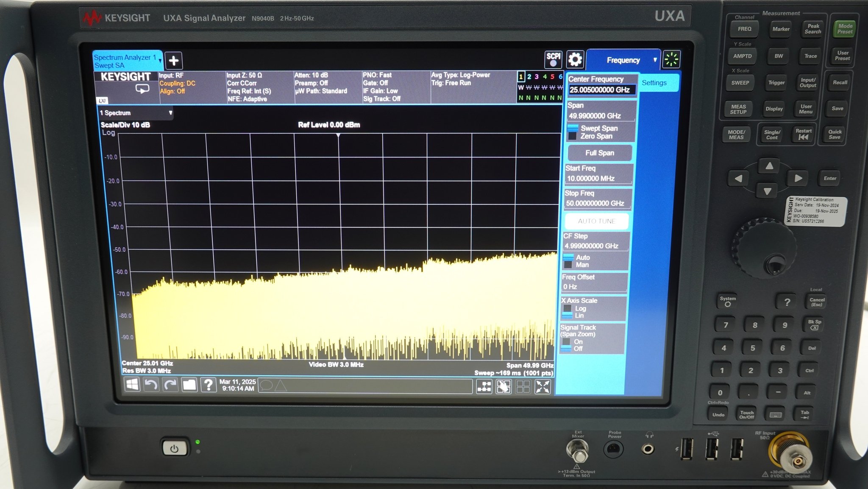Image resolution: width=868 pixels, height=489 pixels.
Task: Add a new measurement screen with plus button
Action: click(173, 61)
